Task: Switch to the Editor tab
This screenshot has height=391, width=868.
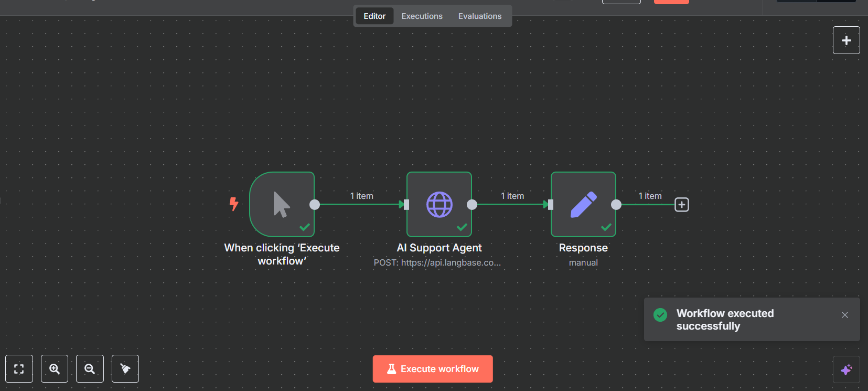Action: [x=374, y=16]
